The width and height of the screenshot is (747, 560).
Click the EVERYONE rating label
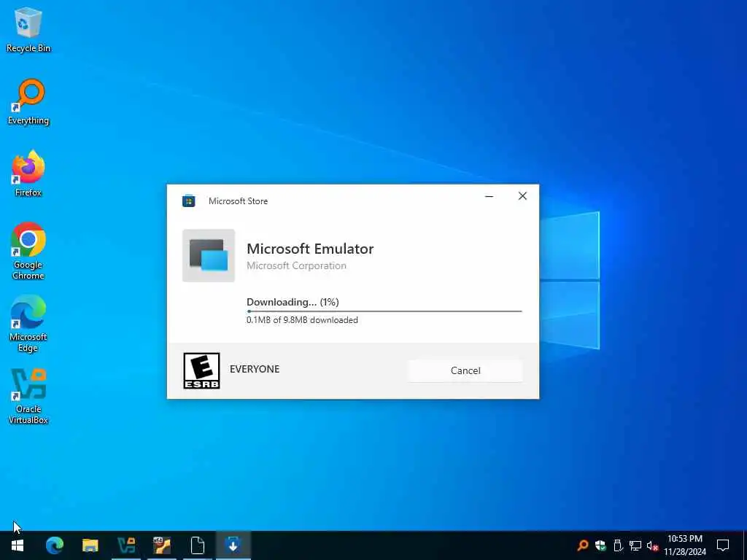coord(255,369)
